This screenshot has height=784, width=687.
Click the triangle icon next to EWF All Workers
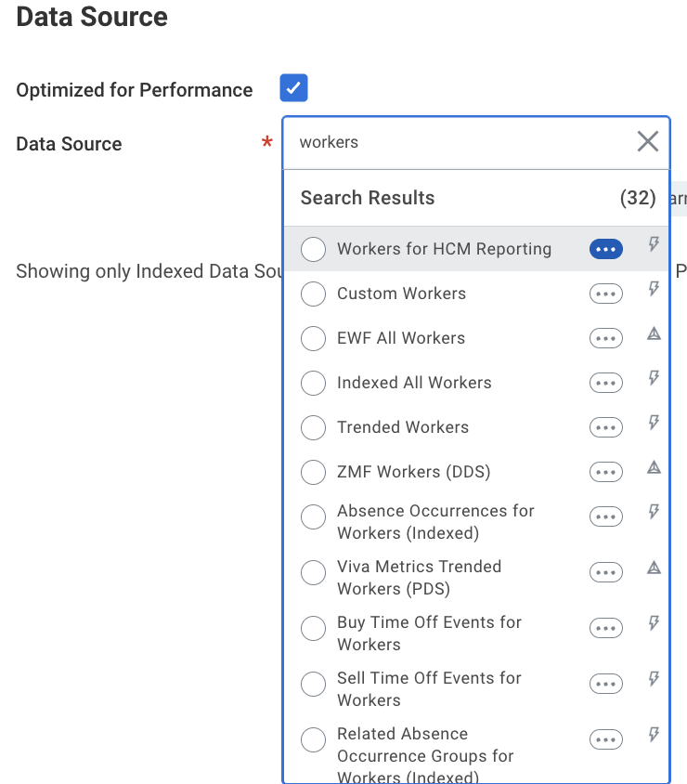click(654, 333)
